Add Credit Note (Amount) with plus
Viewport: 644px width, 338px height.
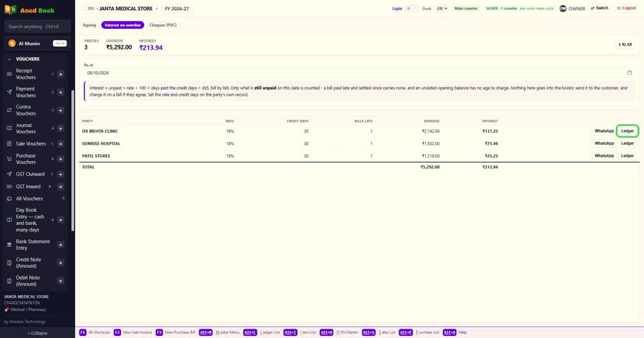[x=60, y=263]
